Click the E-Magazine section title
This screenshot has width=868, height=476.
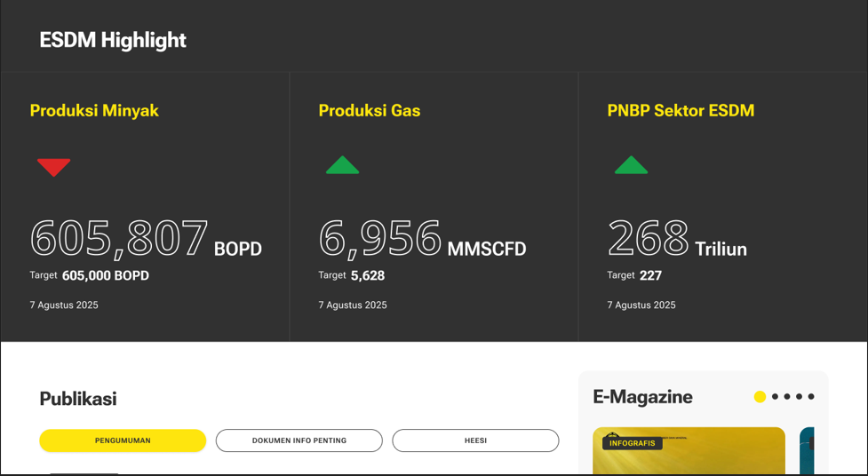pos(642,397)
